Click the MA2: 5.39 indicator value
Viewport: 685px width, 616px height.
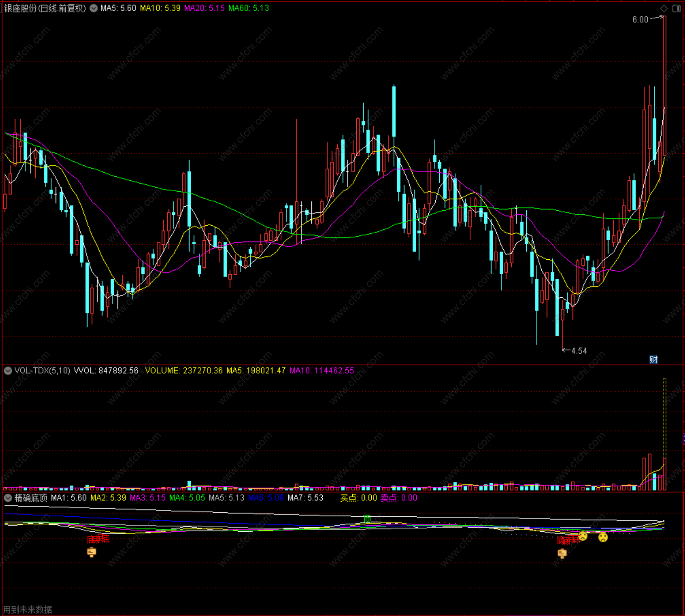pyautogui.click(x=108, y=498)
